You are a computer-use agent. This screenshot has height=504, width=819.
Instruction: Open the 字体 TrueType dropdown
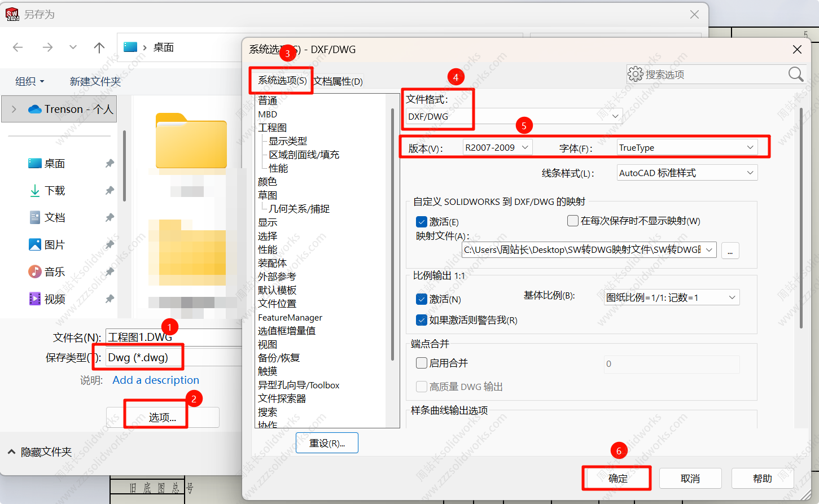(687, 148)
